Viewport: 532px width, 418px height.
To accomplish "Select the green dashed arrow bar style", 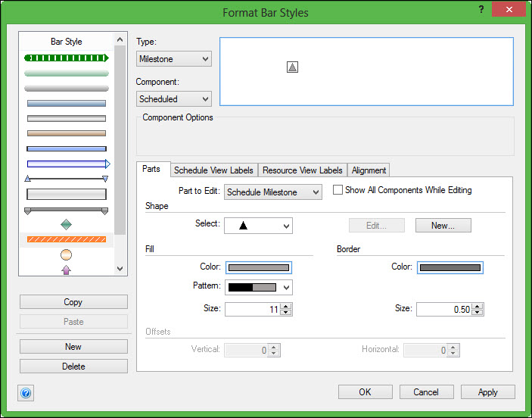I will [x=67, y=58].
